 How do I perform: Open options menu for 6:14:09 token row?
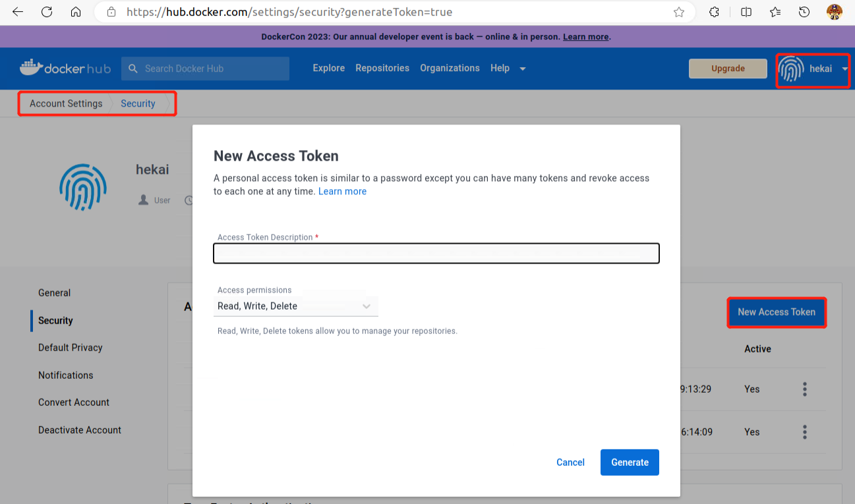(x=805, y=432)
